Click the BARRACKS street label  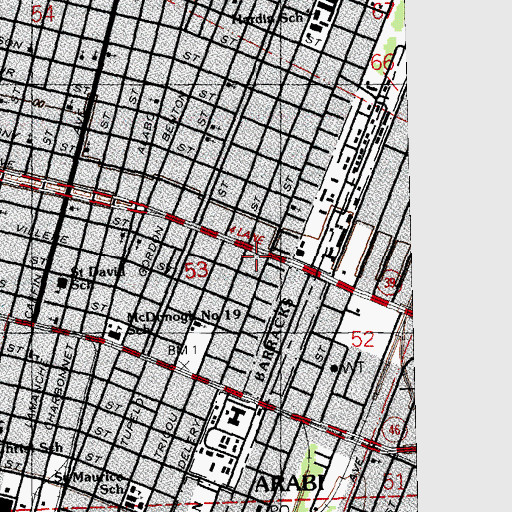click(x=274, y=340)
